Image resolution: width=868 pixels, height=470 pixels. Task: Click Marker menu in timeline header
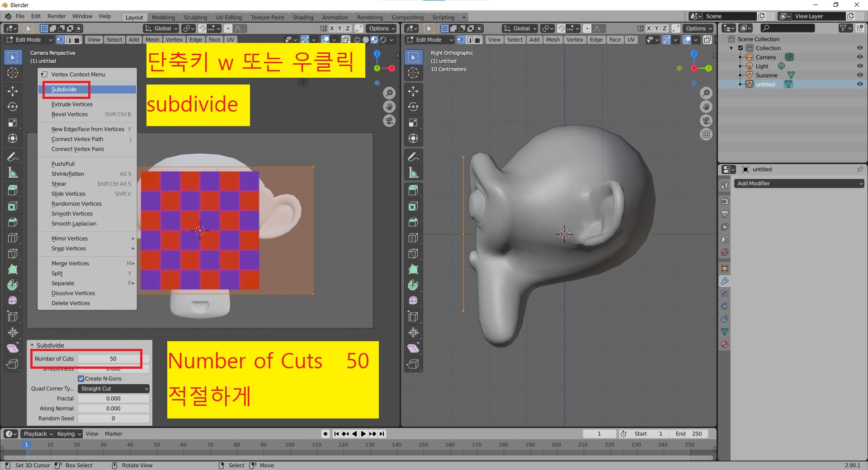pos(113,434)
